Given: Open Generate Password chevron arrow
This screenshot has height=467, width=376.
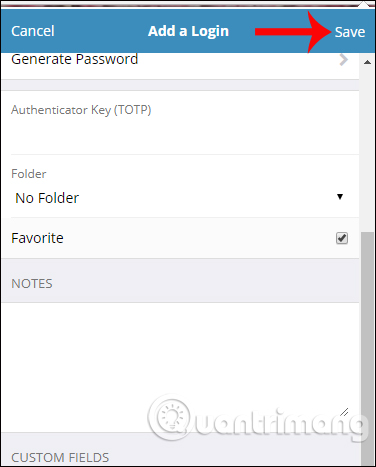Looking at the screenshot, I should (x=343, y=60).
